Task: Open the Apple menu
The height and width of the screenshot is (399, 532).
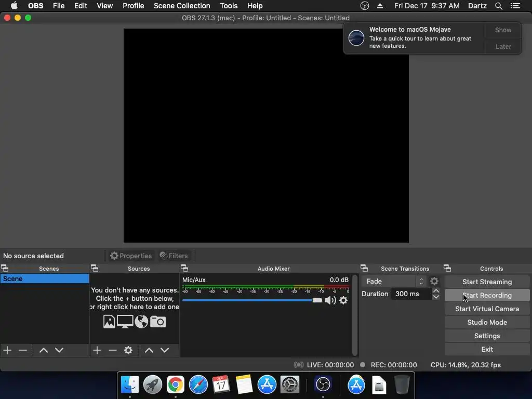Action: (x=14, y=6)
